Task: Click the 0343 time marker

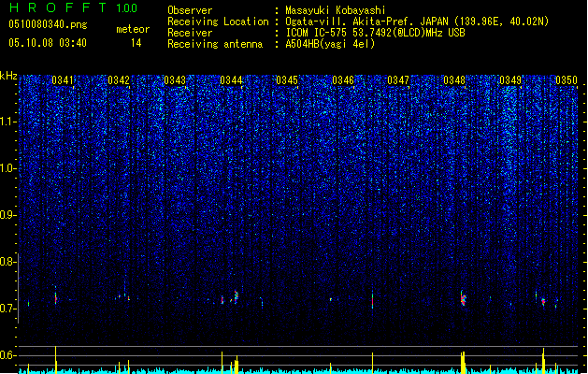Action: point(175,80)
